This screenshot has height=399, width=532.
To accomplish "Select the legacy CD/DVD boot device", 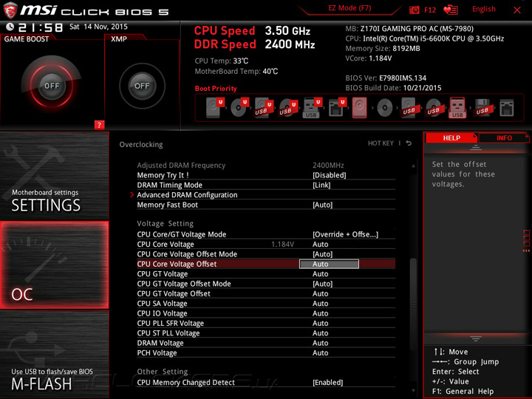I will tap(385, 108).
